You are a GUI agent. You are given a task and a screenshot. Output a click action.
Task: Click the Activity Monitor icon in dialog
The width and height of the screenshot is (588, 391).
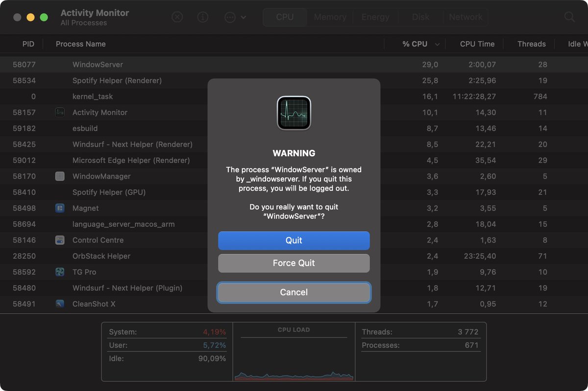pyautogui.click(x=294, y=113)
